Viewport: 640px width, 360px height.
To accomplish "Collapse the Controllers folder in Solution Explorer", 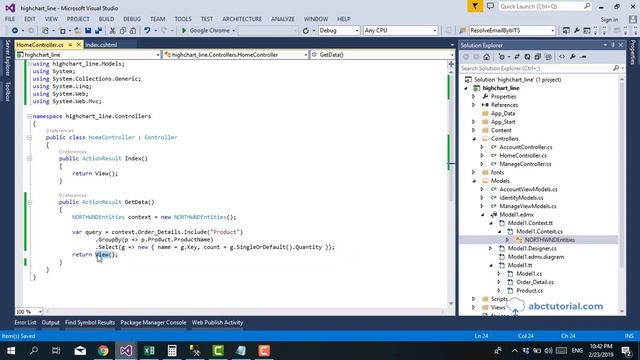I will [474, 139].
